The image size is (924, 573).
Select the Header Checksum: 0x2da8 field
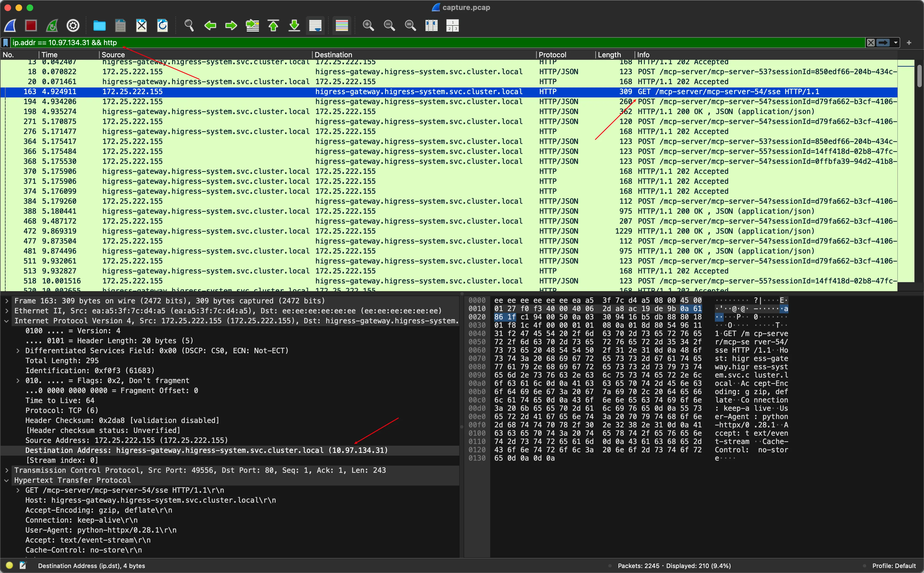point(122,420)
